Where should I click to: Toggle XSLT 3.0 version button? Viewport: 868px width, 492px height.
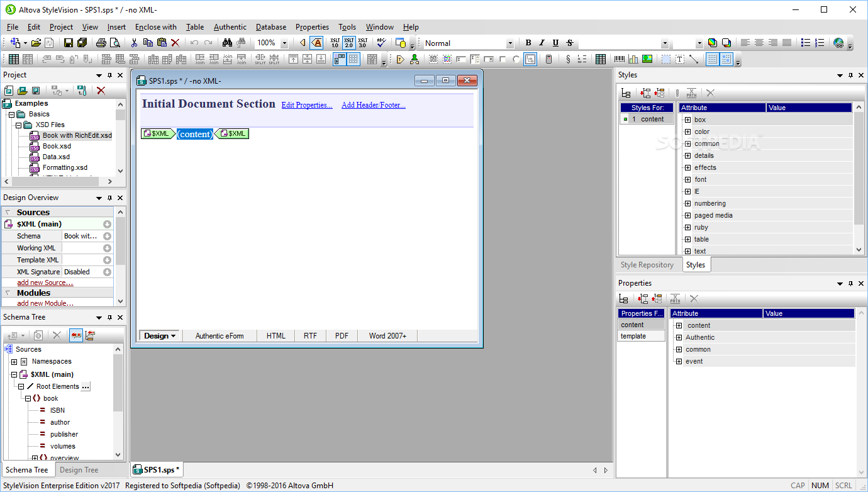tap(362, 43)
